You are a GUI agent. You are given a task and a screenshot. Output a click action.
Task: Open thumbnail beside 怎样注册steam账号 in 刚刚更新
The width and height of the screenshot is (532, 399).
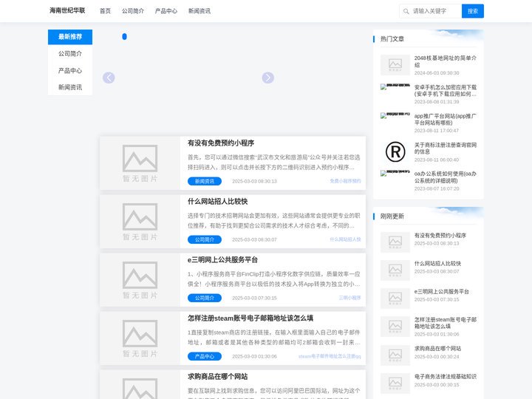pyautogui.click(x=395, y=327)
